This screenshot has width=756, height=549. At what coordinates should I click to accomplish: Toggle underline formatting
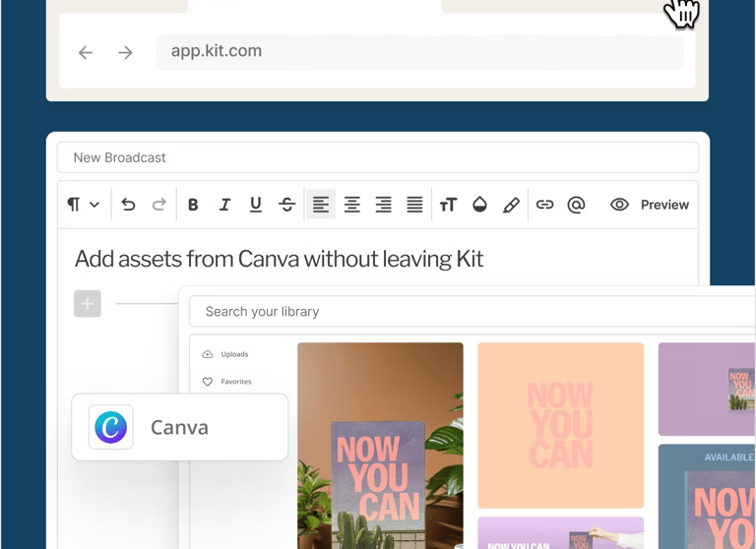[256, 205]
